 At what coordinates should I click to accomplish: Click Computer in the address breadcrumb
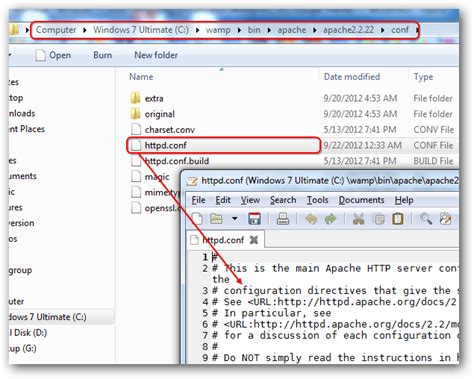pos(56,30)
